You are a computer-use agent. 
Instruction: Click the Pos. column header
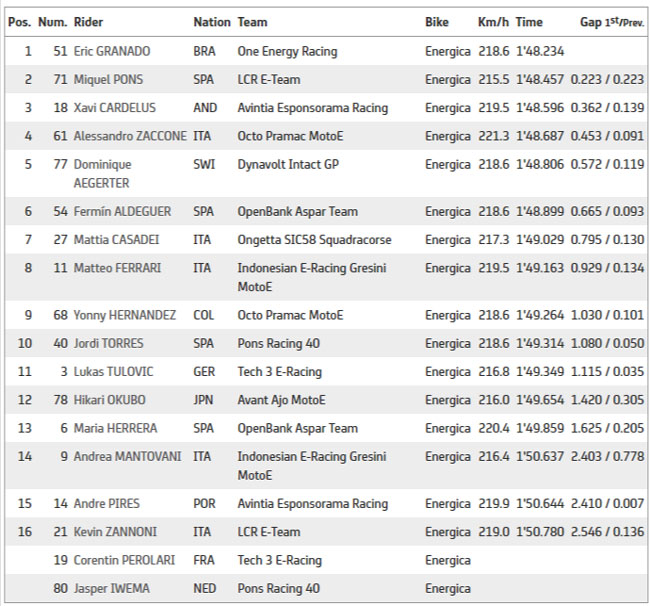(x=20, y=22)
